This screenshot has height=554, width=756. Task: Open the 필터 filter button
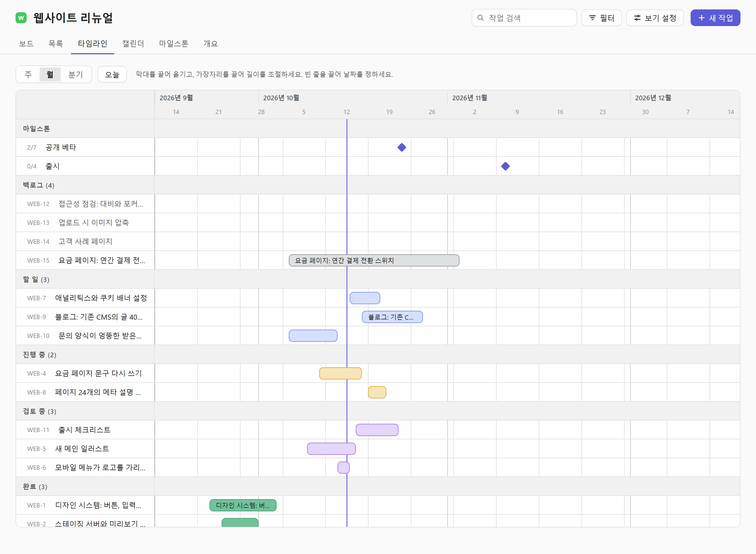(x=601, y=18)
